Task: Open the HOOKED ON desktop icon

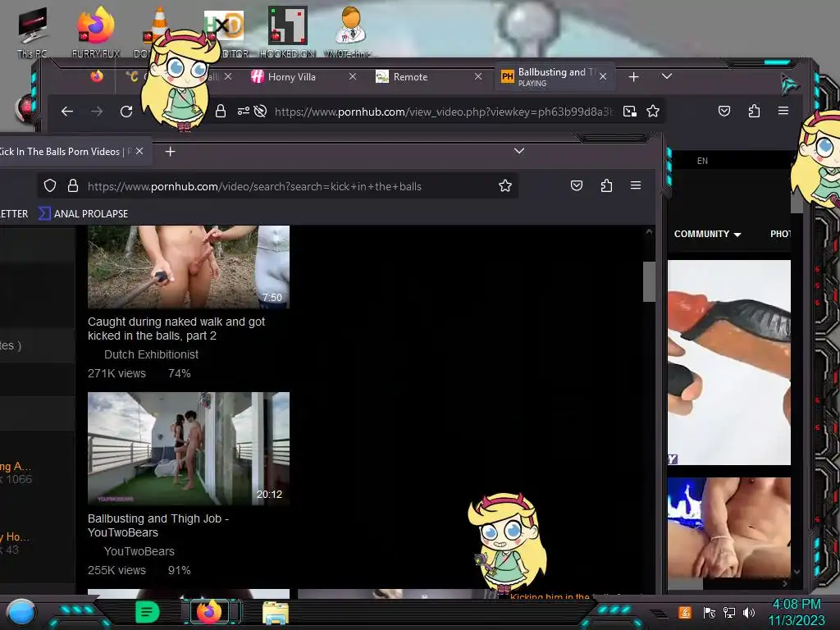Action: tap(288, 32)
